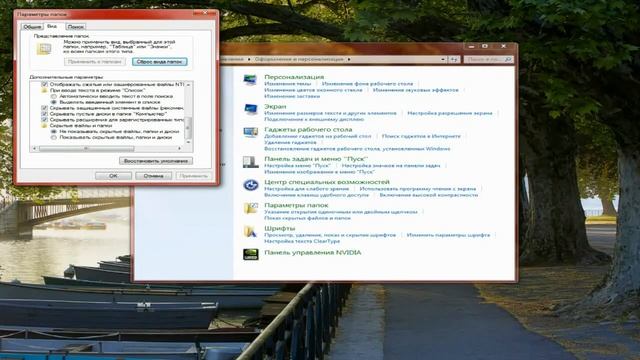640x360 pixels.
Task: Open the Гаджеты рабочего стола icon
Action: coord(250,132)
